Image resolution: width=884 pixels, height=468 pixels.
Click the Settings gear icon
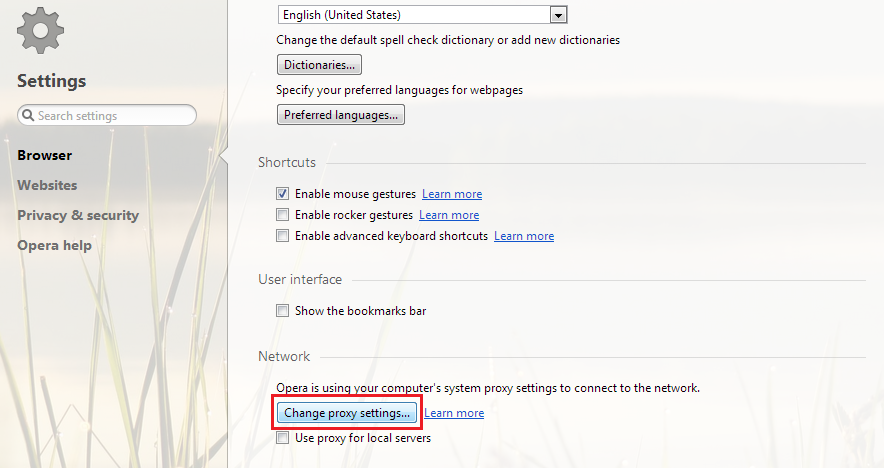(40, 30)
